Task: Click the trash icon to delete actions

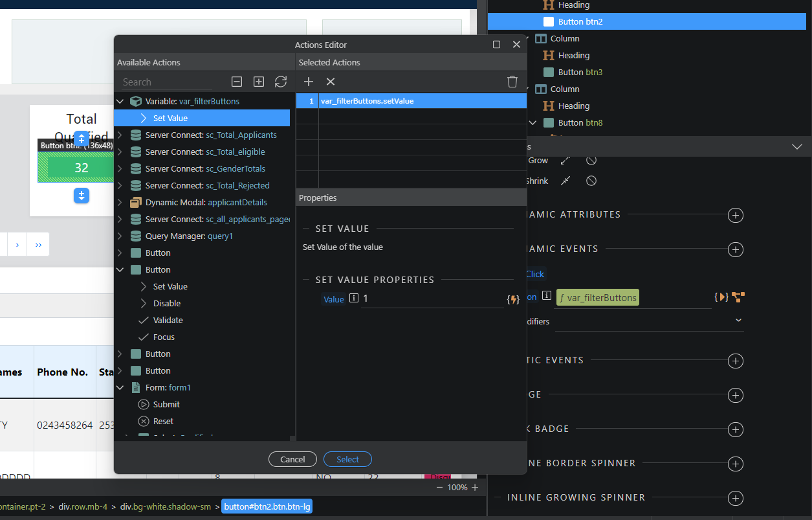Action: 512,82
